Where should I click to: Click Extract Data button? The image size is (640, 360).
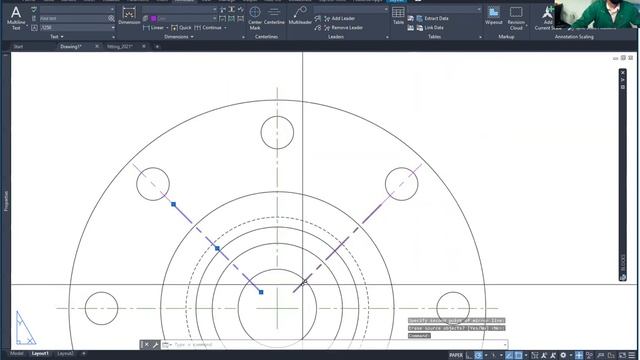coord(432,18)
